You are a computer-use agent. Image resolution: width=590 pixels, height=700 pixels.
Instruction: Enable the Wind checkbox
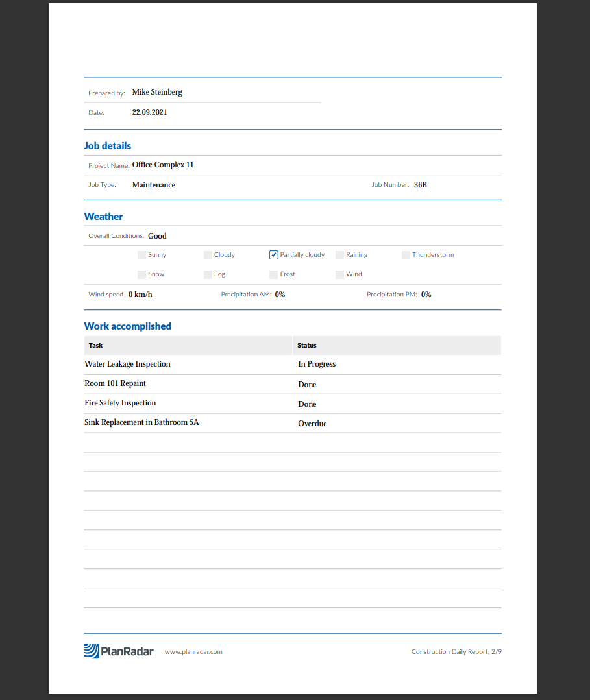pos(339,274)
